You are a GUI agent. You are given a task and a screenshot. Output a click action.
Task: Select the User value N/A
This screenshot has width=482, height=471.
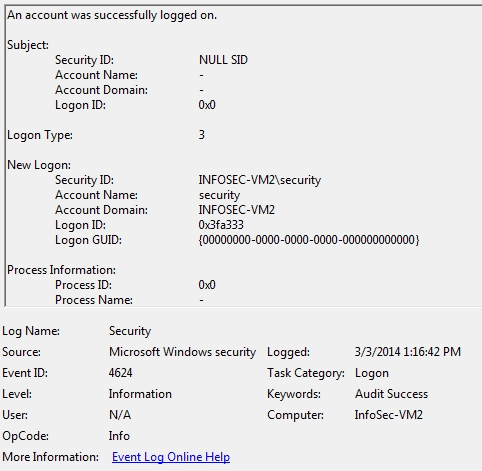coord(120,415)
